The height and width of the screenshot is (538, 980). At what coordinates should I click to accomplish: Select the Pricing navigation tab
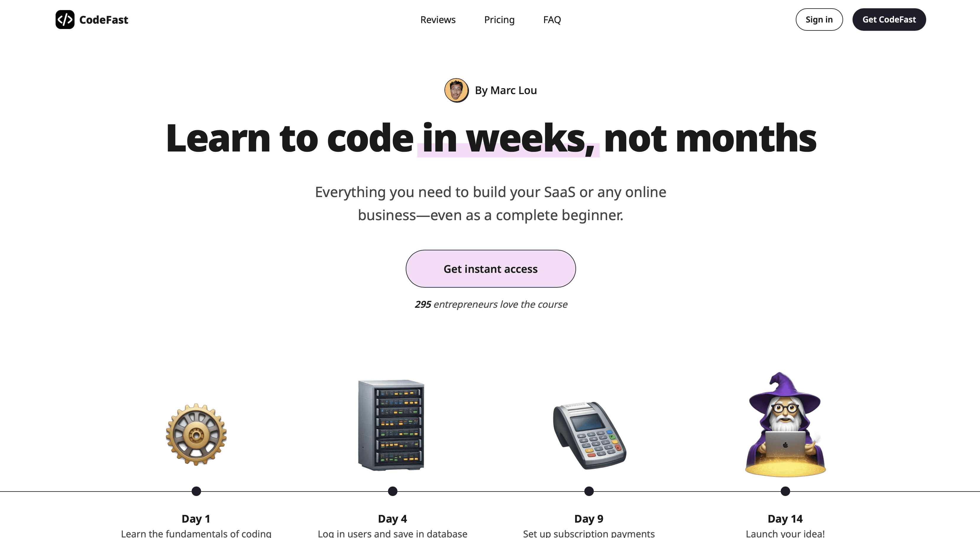499,19
